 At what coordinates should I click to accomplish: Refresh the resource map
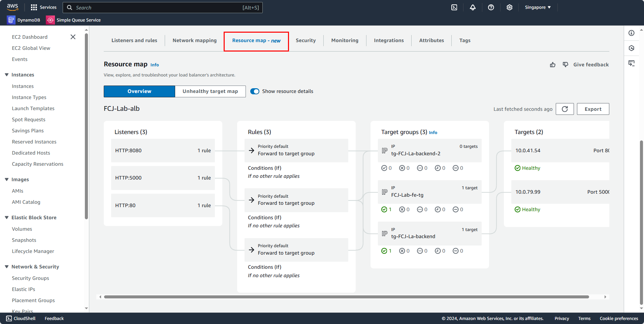point(565,109)
